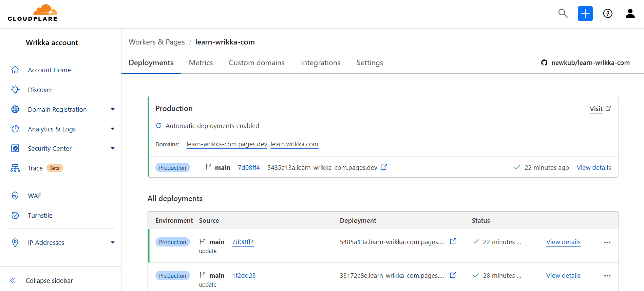Click the Turnstile sidebar icon

tap(15, 215)
